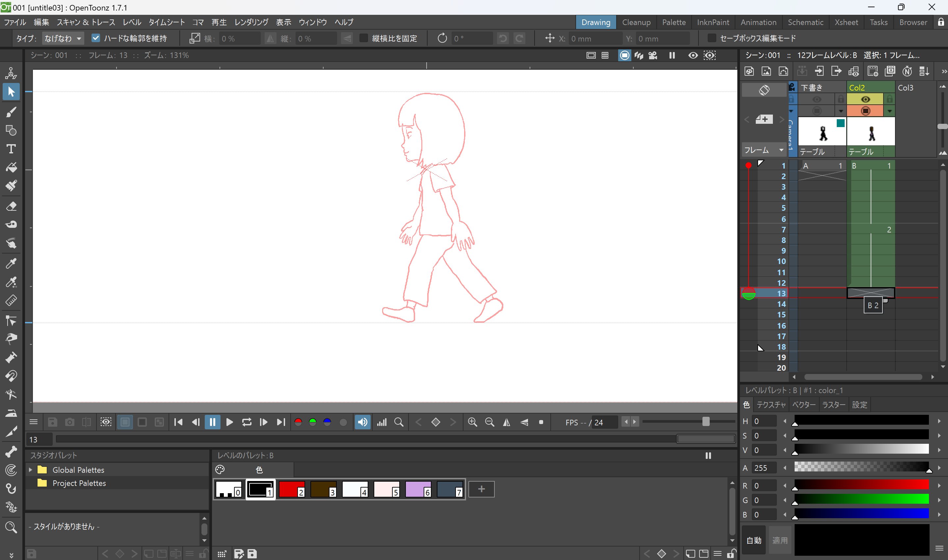
Task: Select the Iron tool
Action: pyautogui.click(x=11, y=413)
